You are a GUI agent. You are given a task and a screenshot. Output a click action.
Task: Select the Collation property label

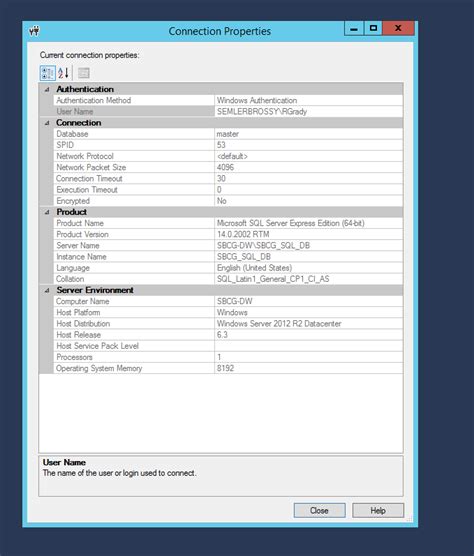point(70,279)
